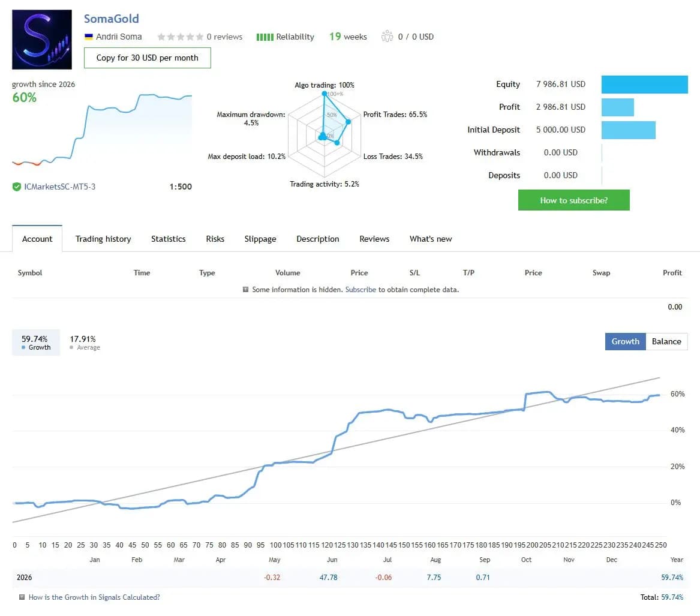The width and height of the screenshot is (700, 616).
Task: Open the What's new tab
Action: coord(431,239)
